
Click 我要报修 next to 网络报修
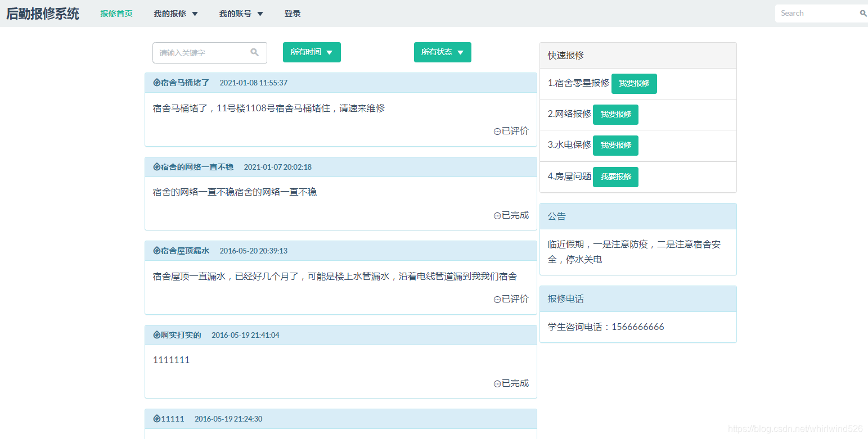pyautogui.click(x=615, y=114)
